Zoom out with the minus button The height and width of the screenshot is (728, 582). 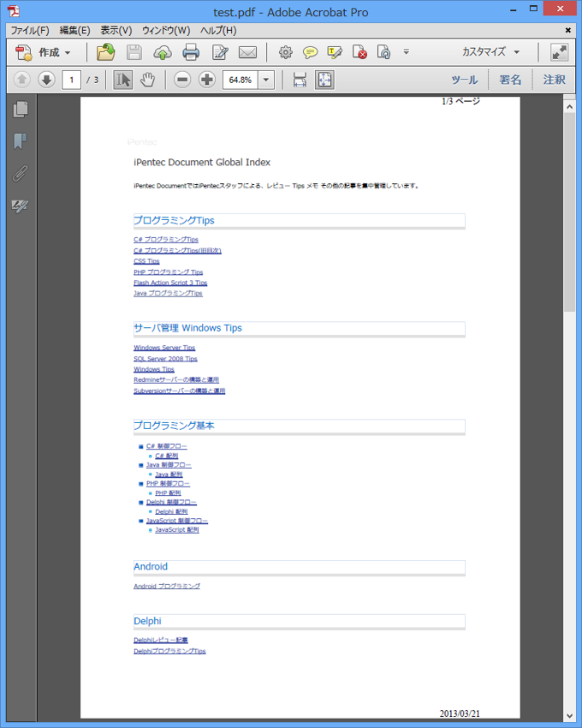tap(182, 80)
